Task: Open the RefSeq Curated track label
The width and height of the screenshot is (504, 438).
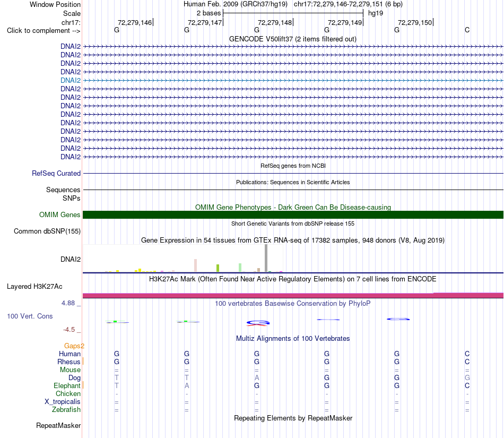Action: pos(56,173)
